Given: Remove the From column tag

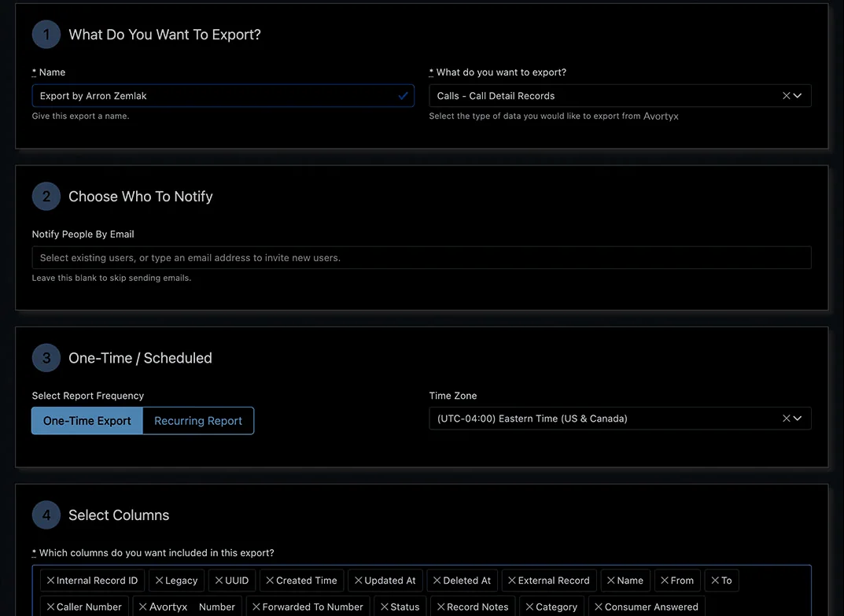Looking at the screenshot, I should (x=665, y=580).
